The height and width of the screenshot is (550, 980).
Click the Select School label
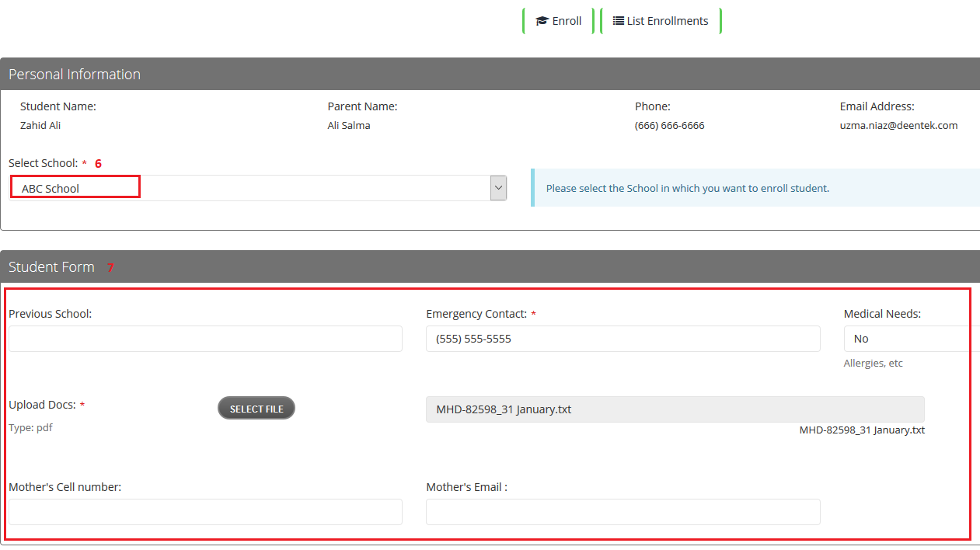coord(43,163)
